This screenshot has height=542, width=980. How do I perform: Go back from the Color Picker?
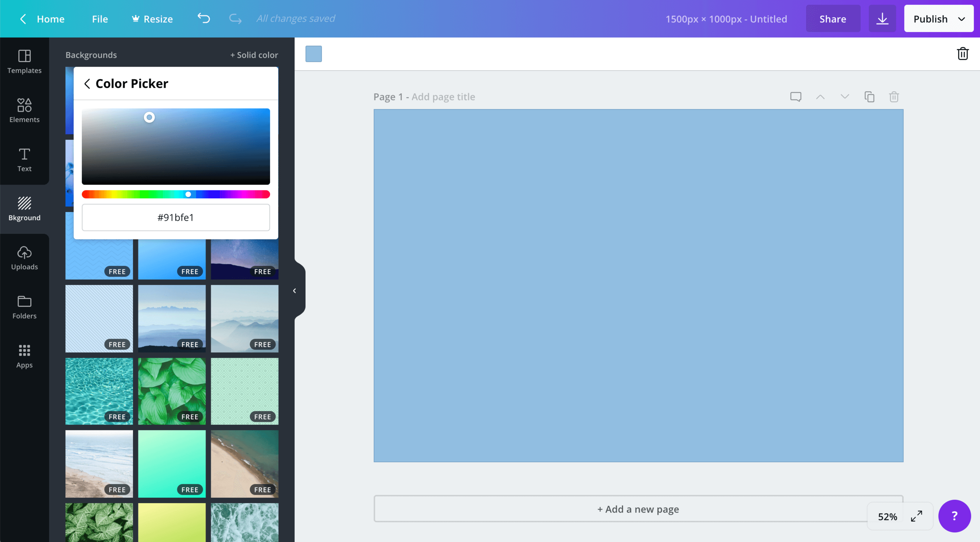[88, 83]
